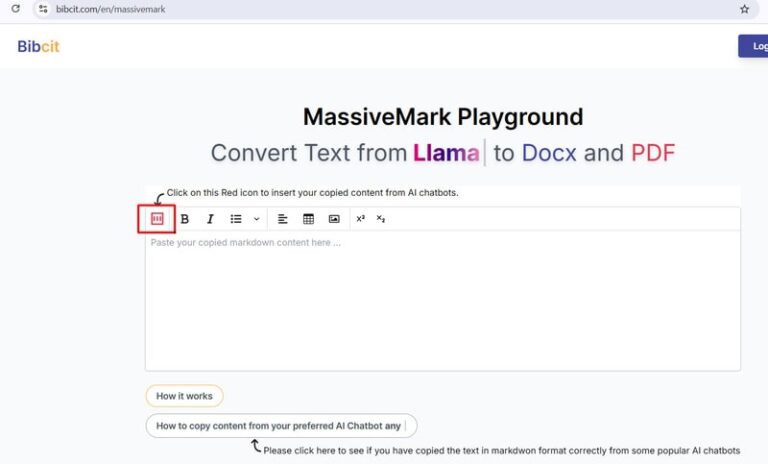Apply subscript formatting
The height and width of the screenshot is (464, 768).
[381, 219]
